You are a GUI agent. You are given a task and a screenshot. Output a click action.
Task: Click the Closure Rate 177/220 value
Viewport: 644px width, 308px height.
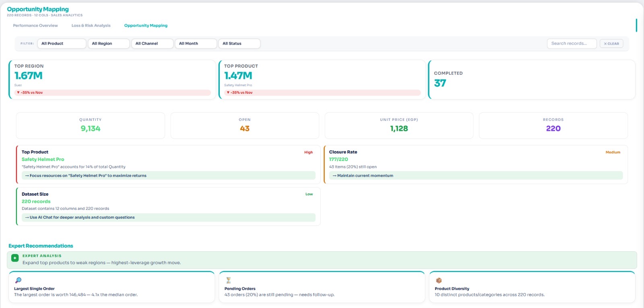tap(339, 159)
